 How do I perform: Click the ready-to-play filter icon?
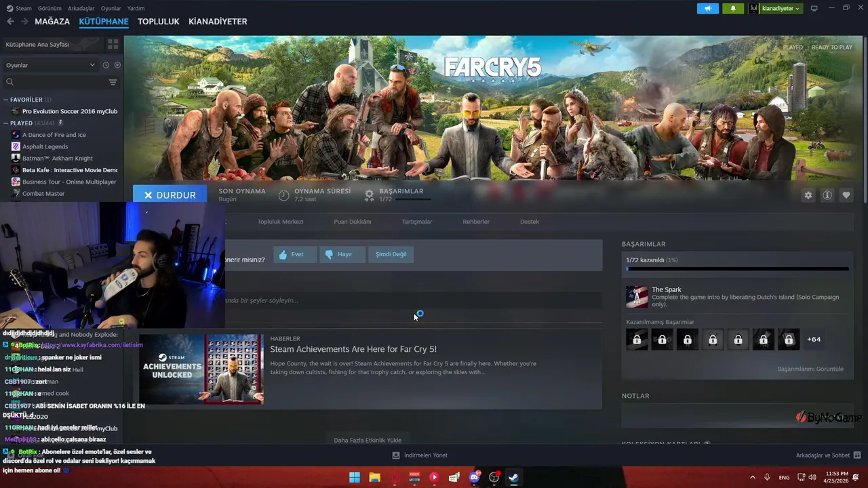(x=117, y=65)
